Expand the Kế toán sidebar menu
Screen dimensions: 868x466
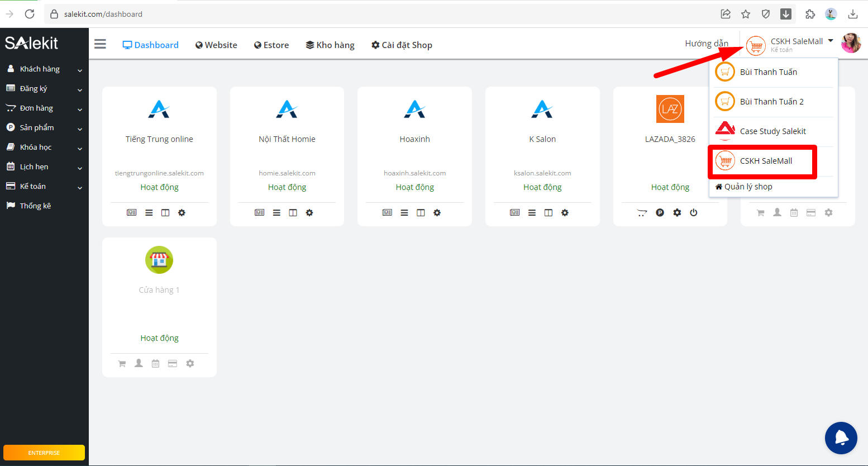point(44,187)
